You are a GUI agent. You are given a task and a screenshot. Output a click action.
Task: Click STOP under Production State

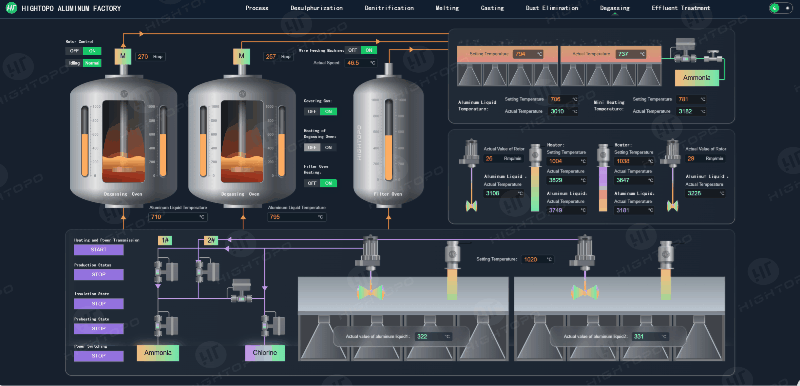coord(98,275)
